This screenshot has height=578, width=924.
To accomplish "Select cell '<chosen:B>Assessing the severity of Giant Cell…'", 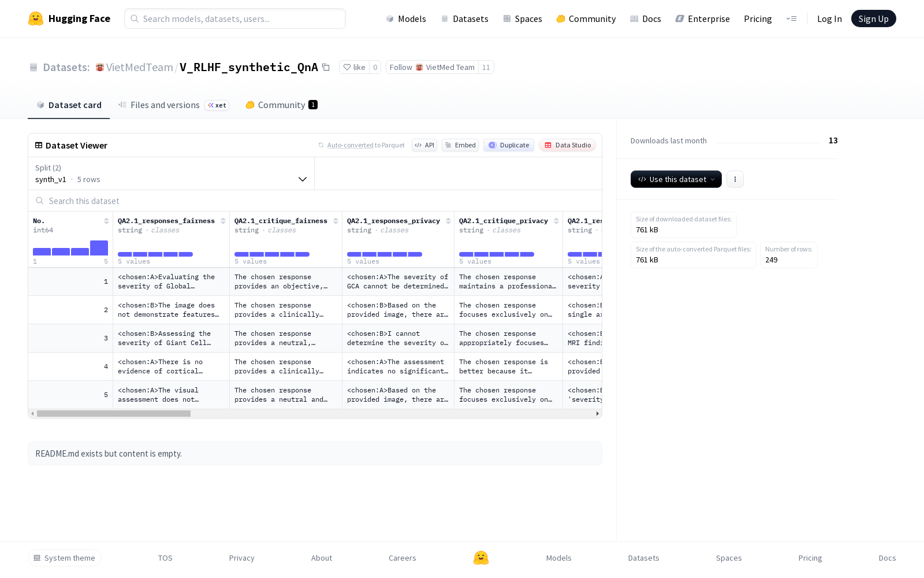I will point(171,338).
